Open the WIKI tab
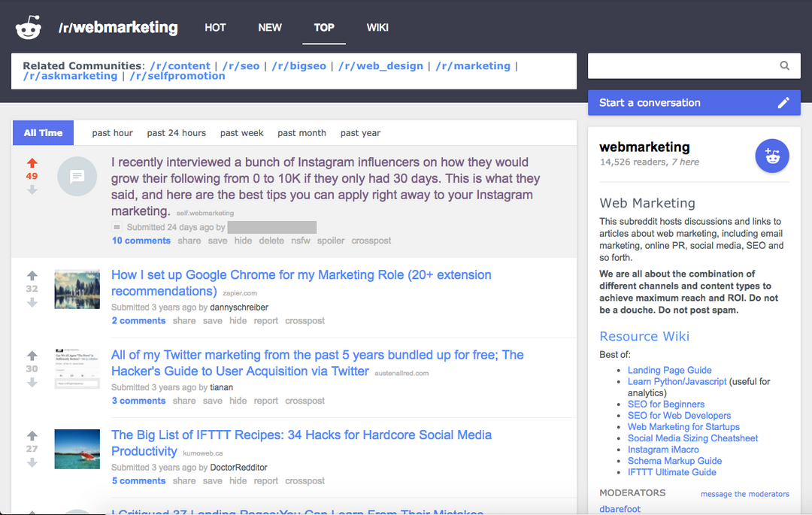The height and width of the screenshot is (515, 812). pos(377,27)
